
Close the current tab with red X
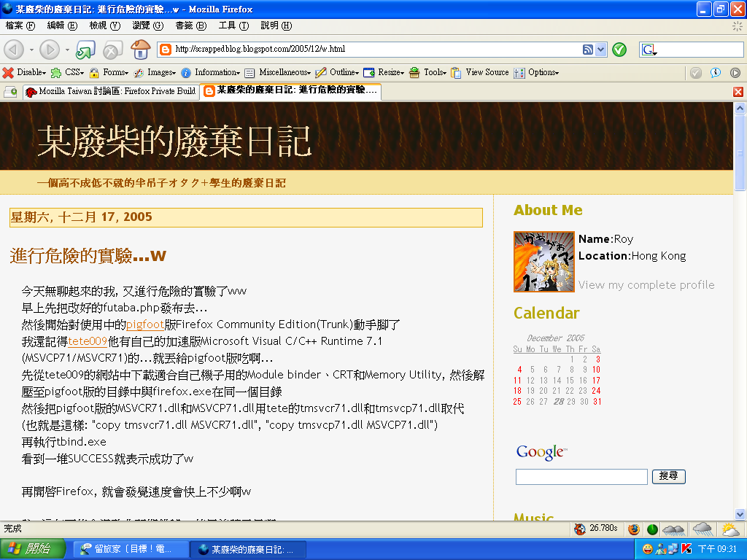point(738,92)
